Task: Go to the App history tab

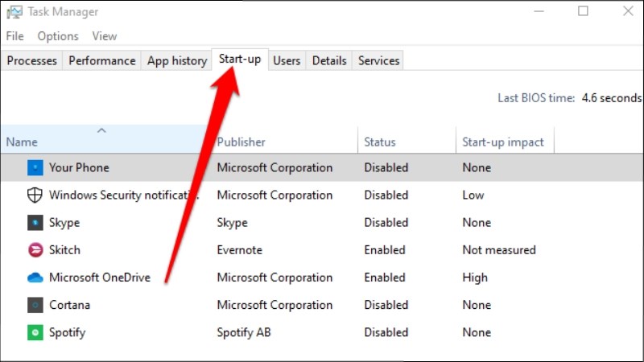Action: coord(176,60)
